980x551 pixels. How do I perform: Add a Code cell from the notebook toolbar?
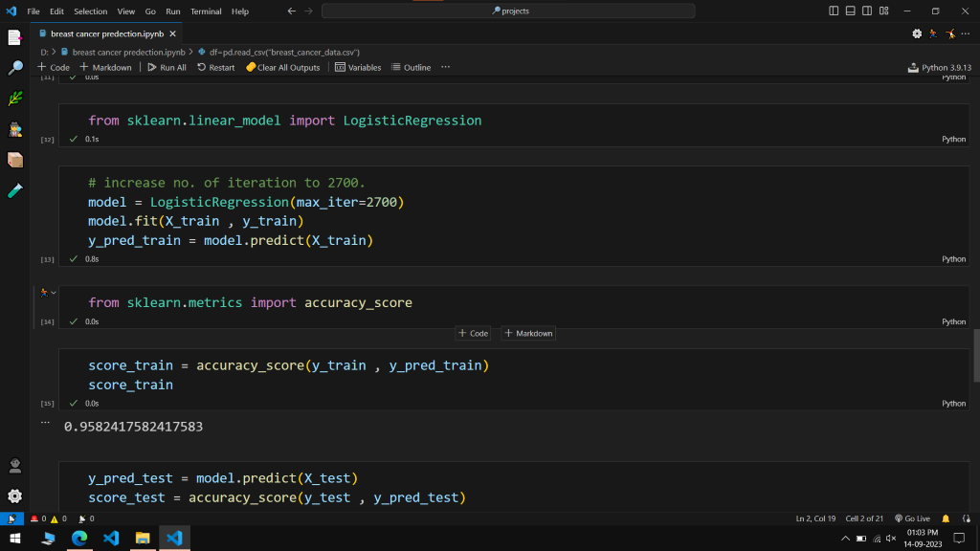pyautogui.click(x=54, y=68)
